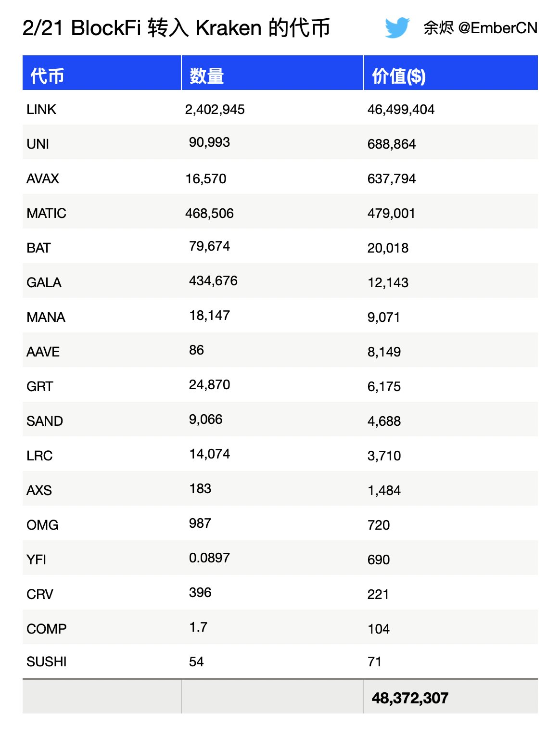The height and width of the screenshot is (738, 560).
Task: Select the GALA value 12,143
Action: coord(388,283)
